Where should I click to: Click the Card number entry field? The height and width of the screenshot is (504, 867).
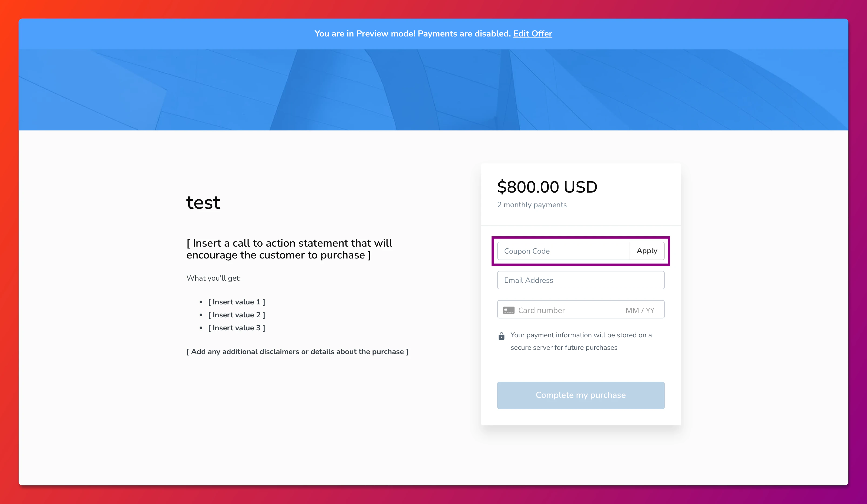(x=550, y=310)
